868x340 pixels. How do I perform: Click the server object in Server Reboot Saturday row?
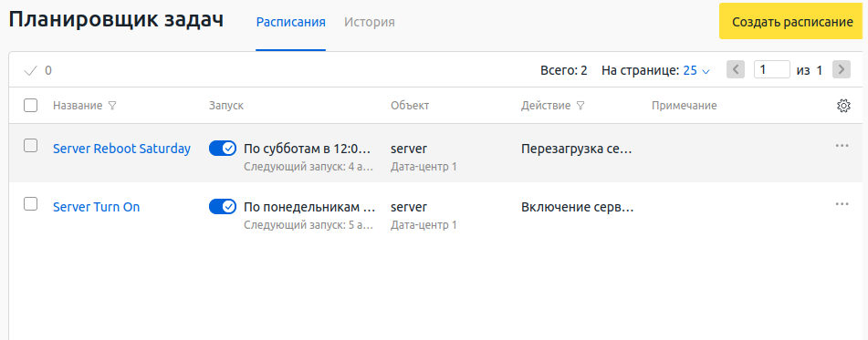point(409,149)
